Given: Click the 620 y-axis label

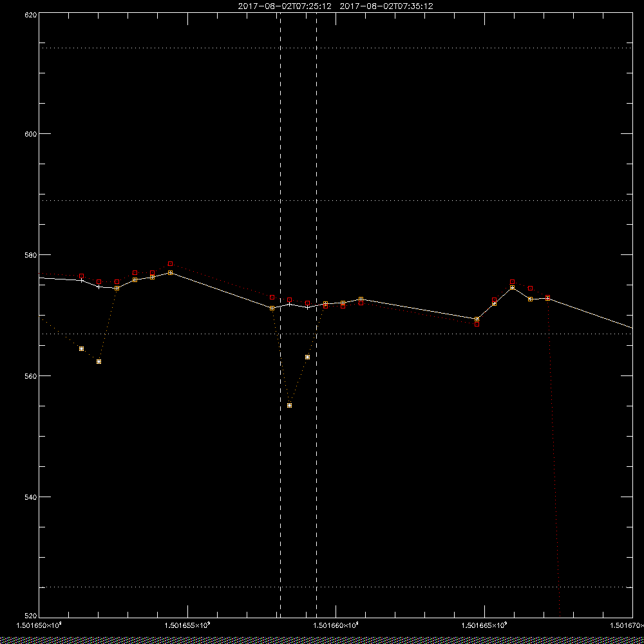Looking at the screenshot, I should pyautogui.click(x=31, y=15).
